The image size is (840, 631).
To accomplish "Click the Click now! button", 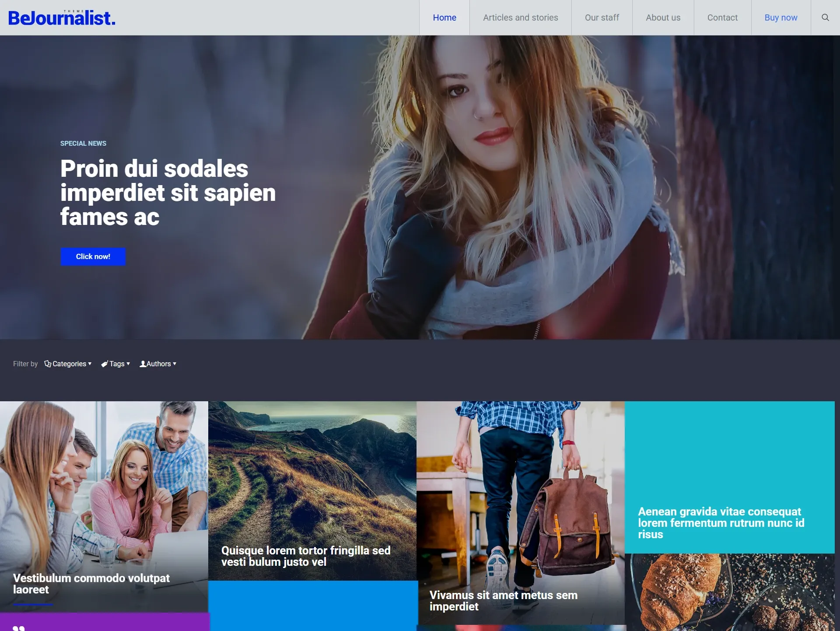I will pyautogui.click(x=93, y=256).
